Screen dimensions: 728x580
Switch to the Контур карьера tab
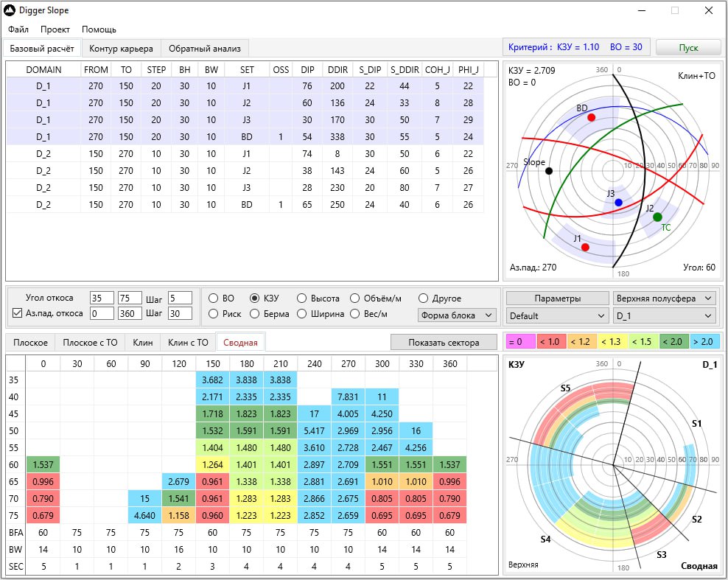click(121, 49)
